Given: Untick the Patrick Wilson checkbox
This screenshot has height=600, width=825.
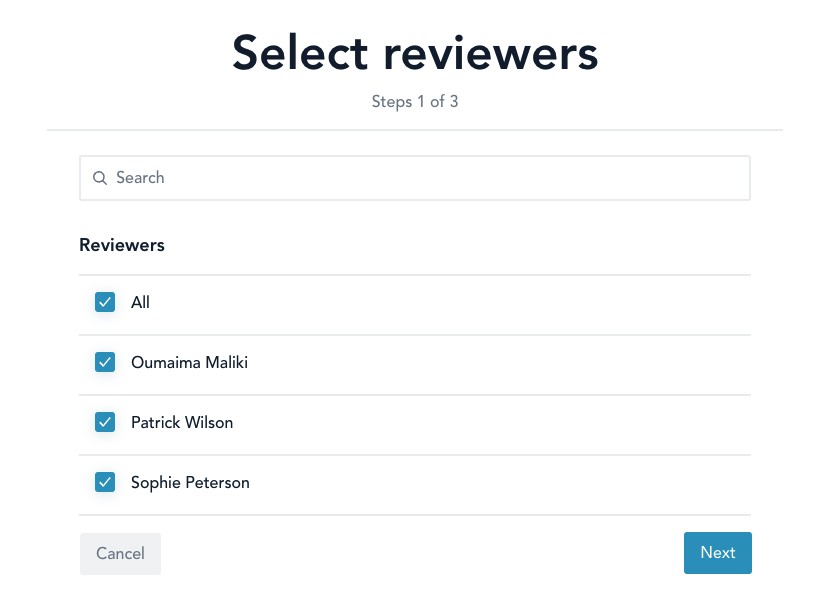Looking at the screenshot, I should pyautogui.click(x=105, y=422).
